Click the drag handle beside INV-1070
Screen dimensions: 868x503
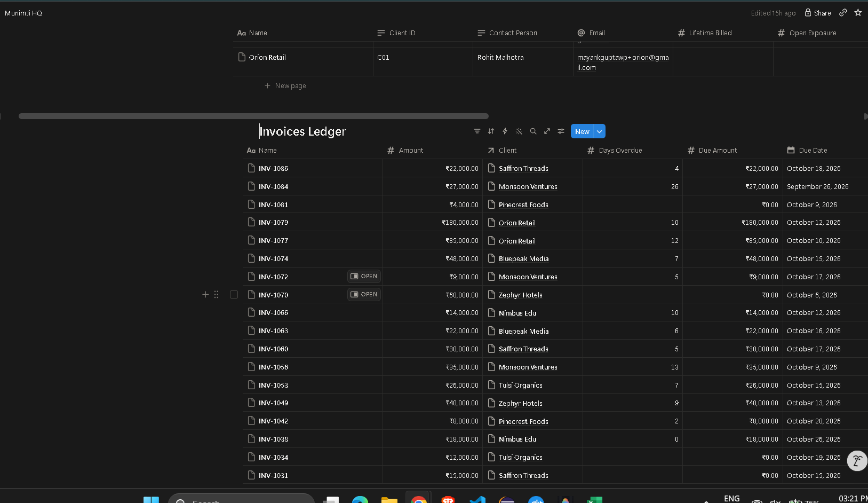[216, 295]
